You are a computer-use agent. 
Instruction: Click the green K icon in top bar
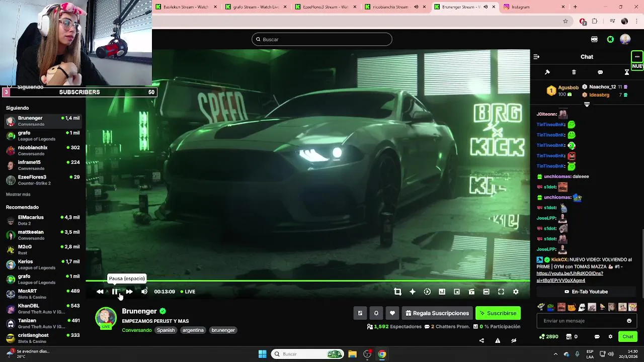point(610,39)
